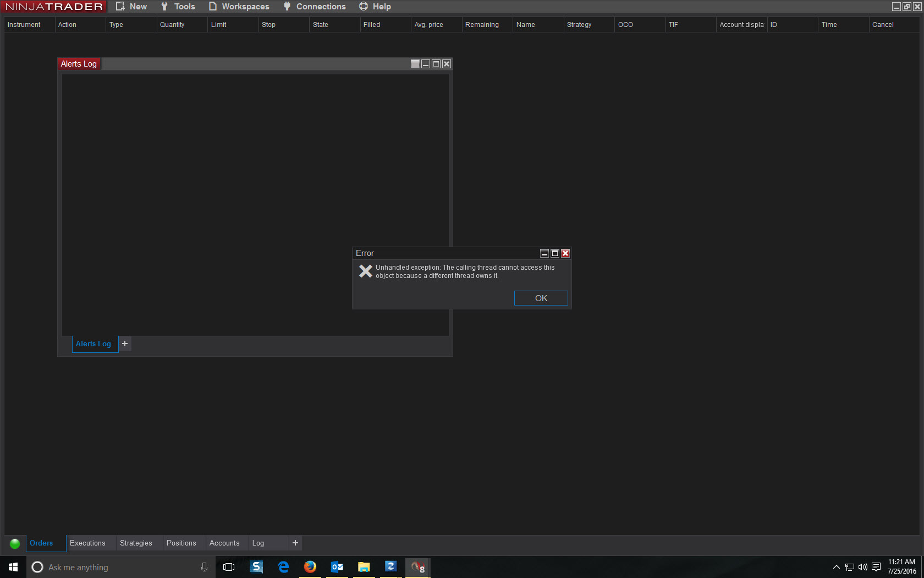Minimize the NinjaTrader main window
The width and height of the screenshot is (924, 578).
(x=897, y=7)
